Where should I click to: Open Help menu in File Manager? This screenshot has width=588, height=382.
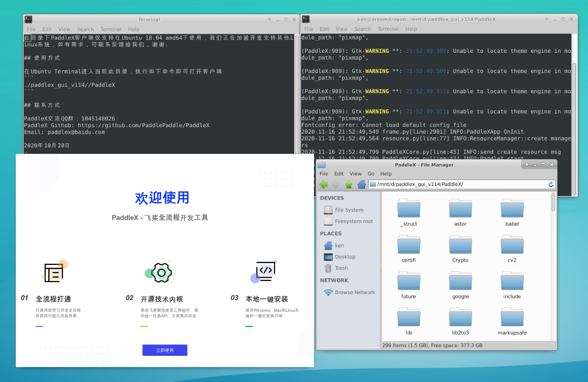[x=386, y=174]
